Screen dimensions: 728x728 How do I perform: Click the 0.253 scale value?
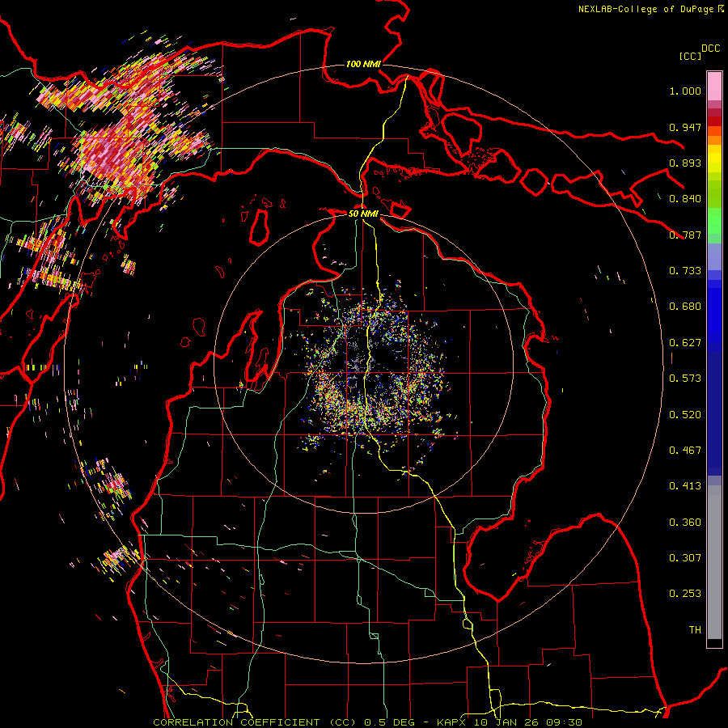pyautogui.click(x=685, y=594)
